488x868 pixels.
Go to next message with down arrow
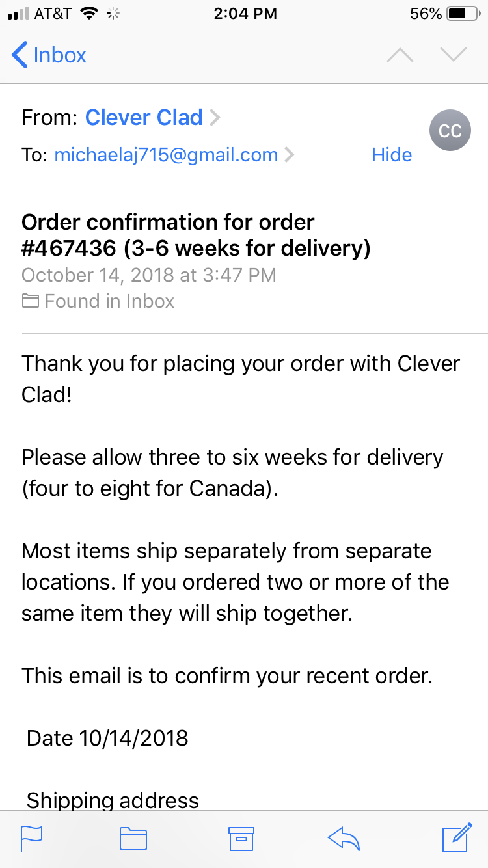coord(454,55)
